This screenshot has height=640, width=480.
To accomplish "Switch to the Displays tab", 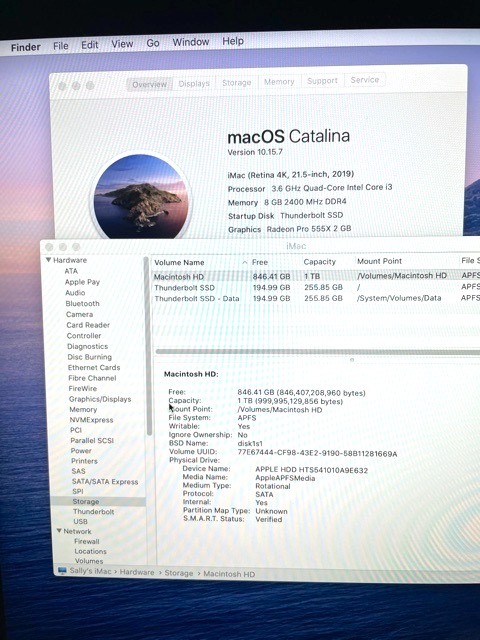I will (194, 84).
